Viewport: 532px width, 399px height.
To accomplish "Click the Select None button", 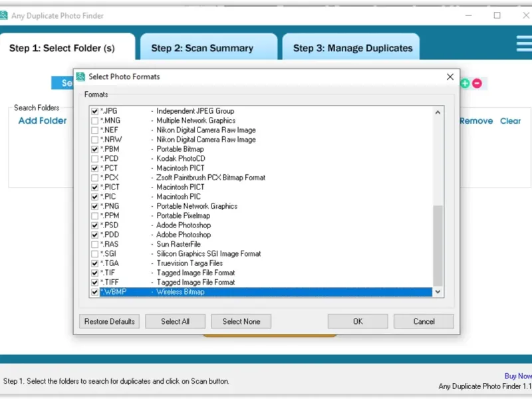I will 241,321.
